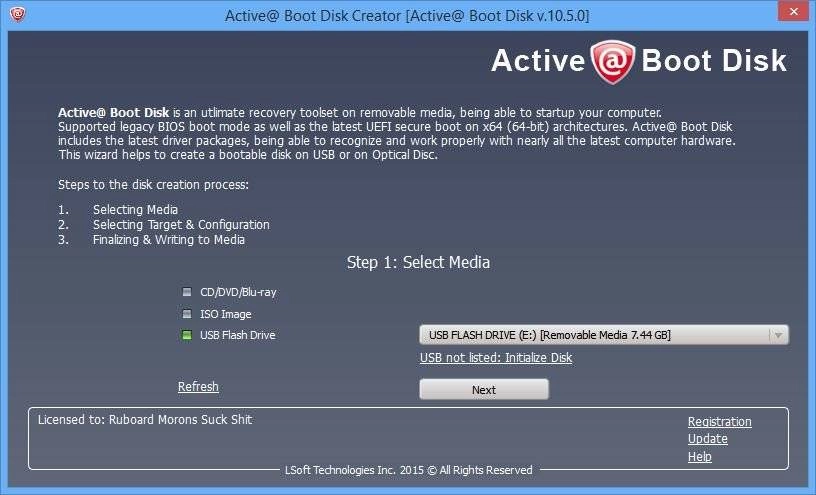Screen dimensions: 816x495
Task: Click the 'Selecting Target & Configuration' step text
Action: 181,224
